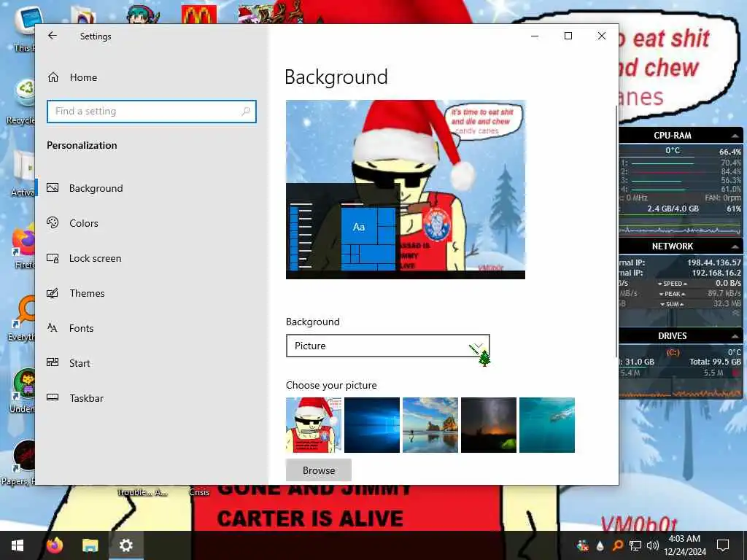Screen dimensions: 747x560
Task: Click the IP address 192.168.16.2
Action: point(716,273)
